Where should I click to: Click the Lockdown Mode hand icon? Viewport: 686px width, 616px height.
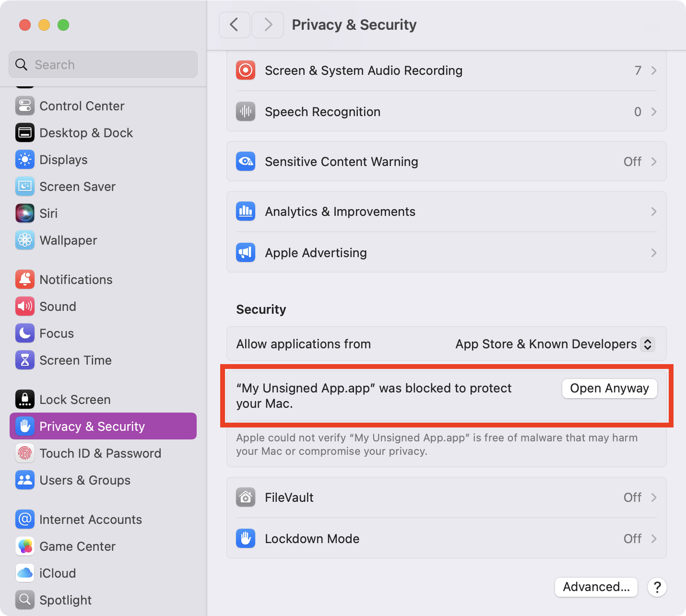tap(246, 539)
